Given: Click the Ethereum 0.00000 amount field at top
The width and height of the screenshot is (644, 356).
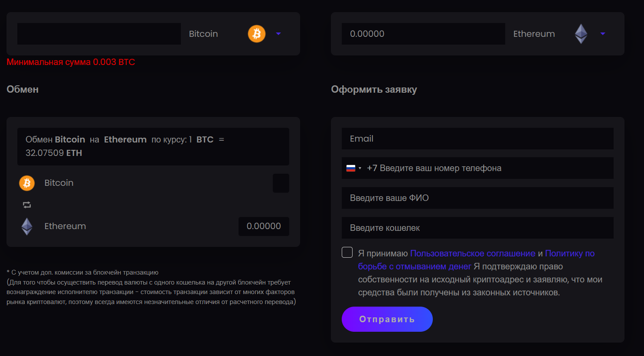Looking at the screenshot, I should coord(423,34).
